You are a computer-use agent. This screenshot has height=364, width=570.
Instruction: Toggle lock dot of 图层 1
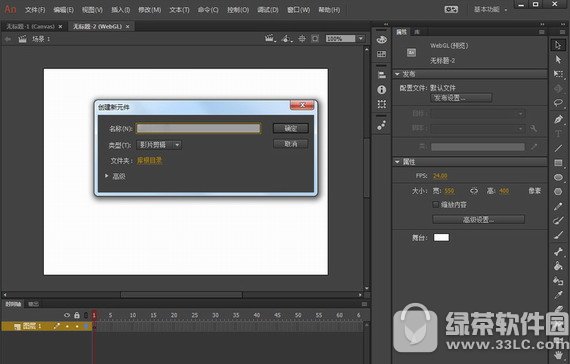tap(77, 326)
